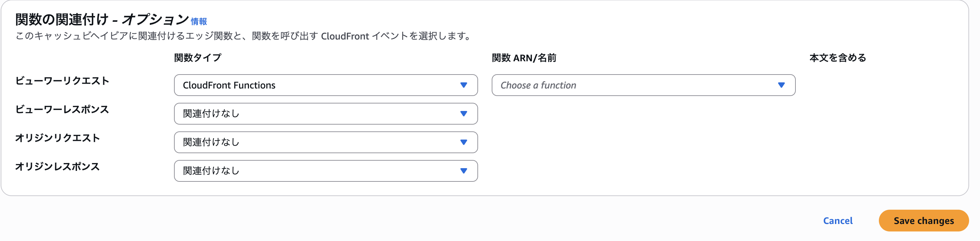Click the Cancel link
This screenshot has width=980, height=241.
838,221
